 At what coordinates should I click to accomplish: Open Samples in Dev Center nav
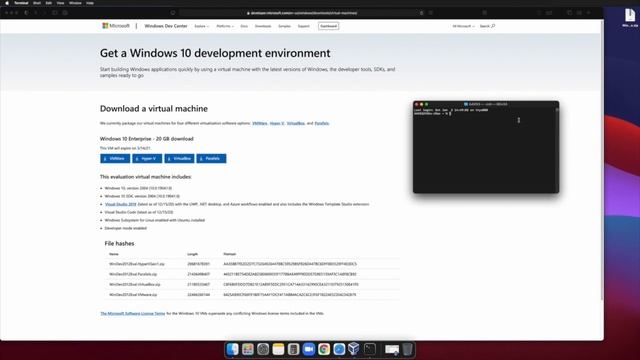[x=284, y=26]
